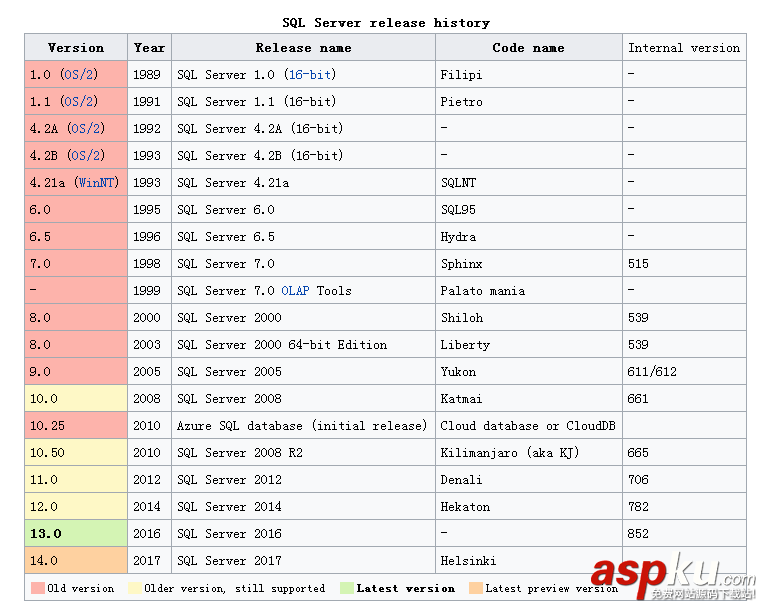Click the year 1999 cell
The height and width of the screenshot is (606, 761).
(149, 291)
